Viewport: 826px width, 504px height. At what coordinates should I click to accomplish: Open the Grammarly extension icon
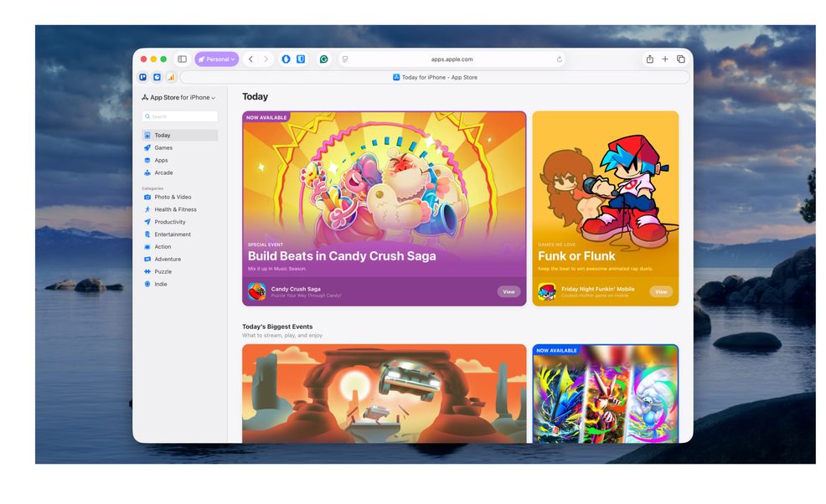pyautogui.click(x=324, y=59)
